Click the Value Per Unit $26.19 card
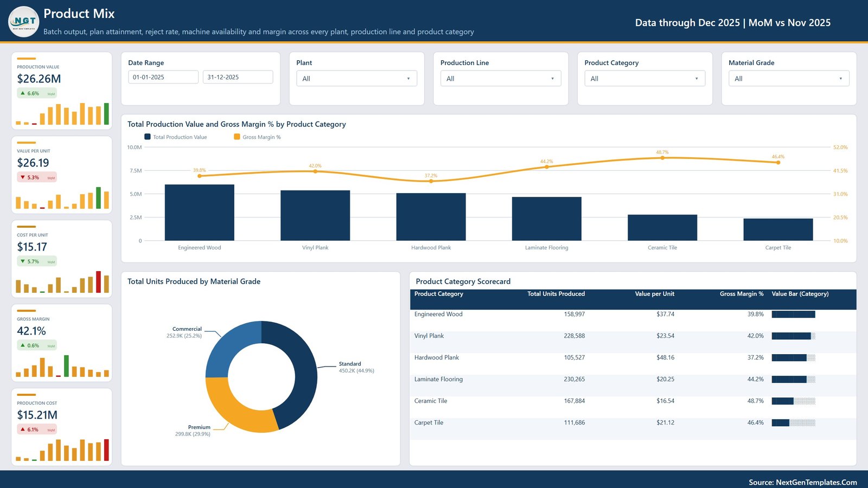Image resolution: width=868 pixels, height=488 pixels. [x=62, y=175]
